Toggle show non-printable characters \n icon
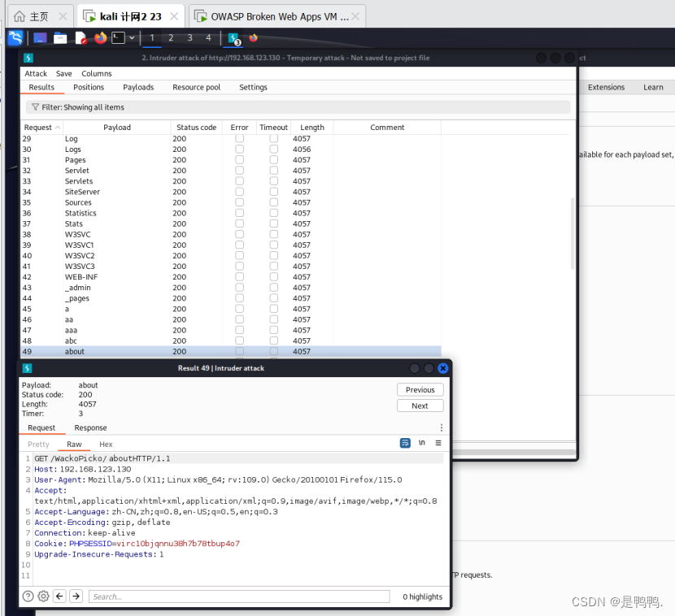Image resolution: width=675 pixels, height=616 pixels. [x=422, y=443]
